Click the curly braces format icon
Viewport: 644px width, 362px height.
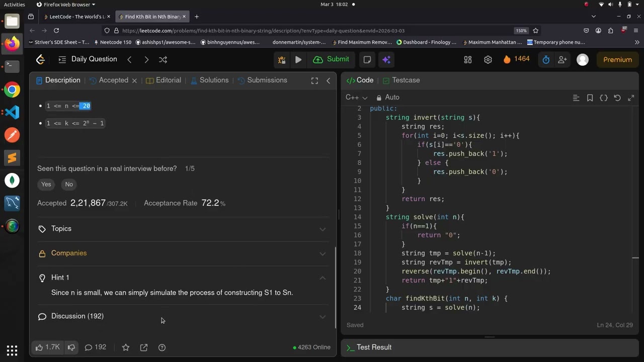pyautogui.click(x=604, y=98)
